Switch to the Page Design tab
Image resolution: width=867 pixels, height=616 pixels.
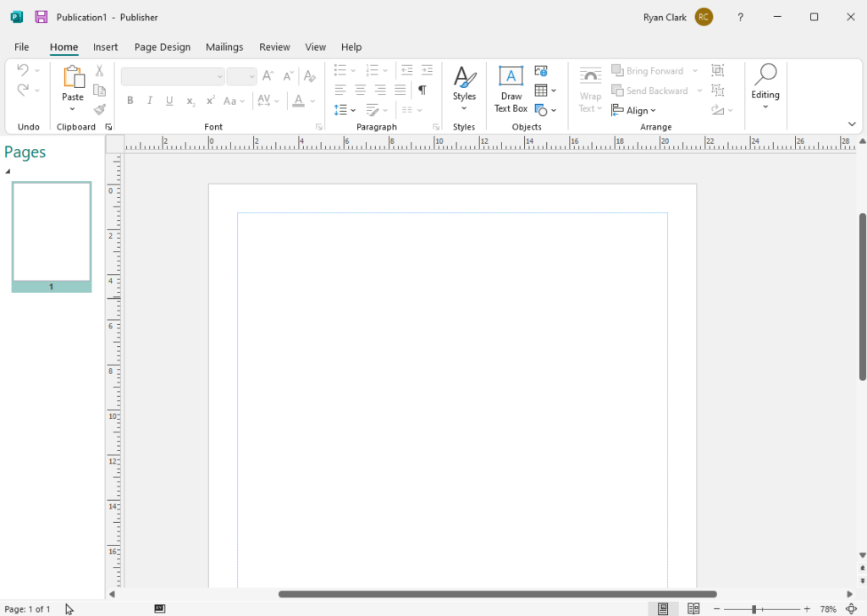click(x=162, y=47)
